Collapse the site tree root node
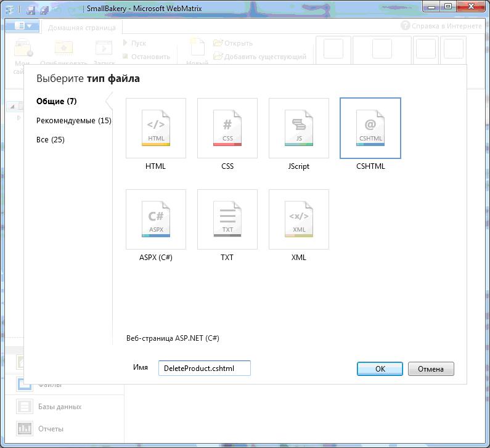This screenshot has height=448, width=490. click(x=12, y=107)
